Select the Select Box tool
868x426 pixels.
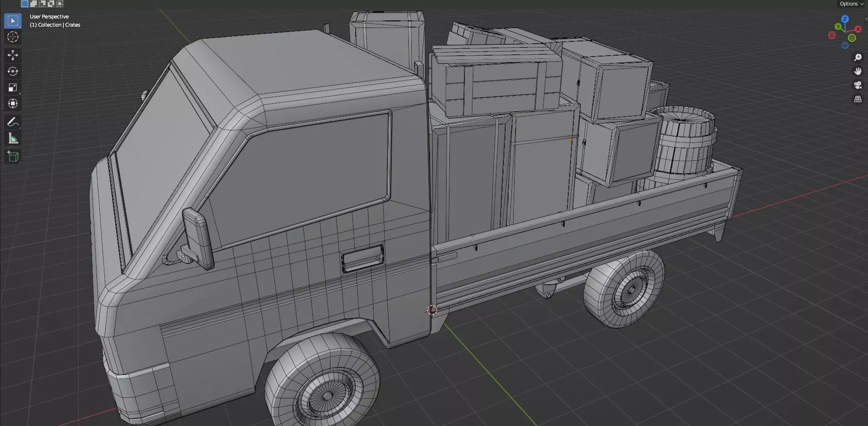pyautogui.click(x=13, y=21)
